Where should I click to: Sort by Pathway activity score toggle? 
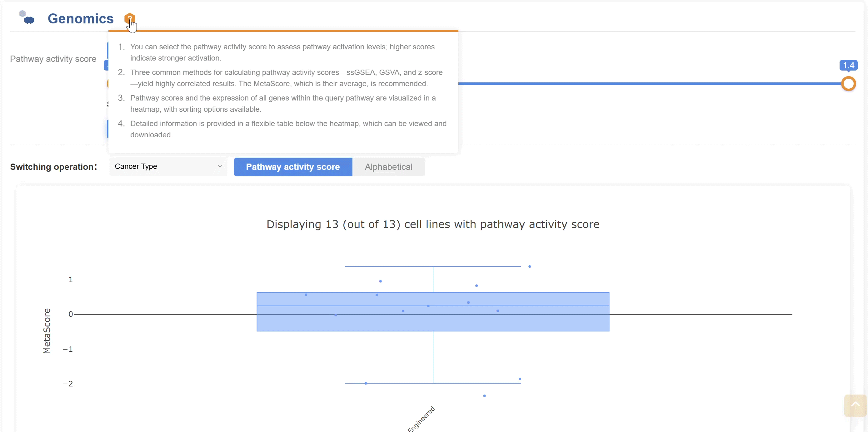click(x=293, y=167)
